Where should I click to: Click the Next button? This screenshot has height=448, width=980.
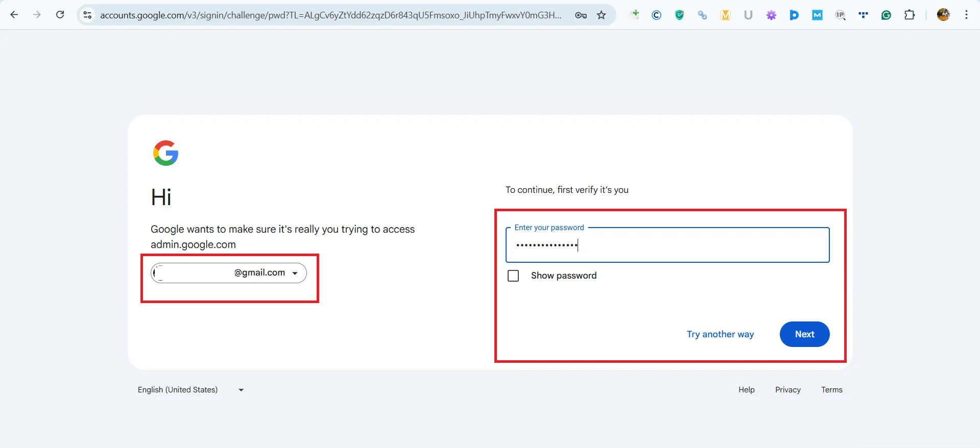(x=804, y=334)
